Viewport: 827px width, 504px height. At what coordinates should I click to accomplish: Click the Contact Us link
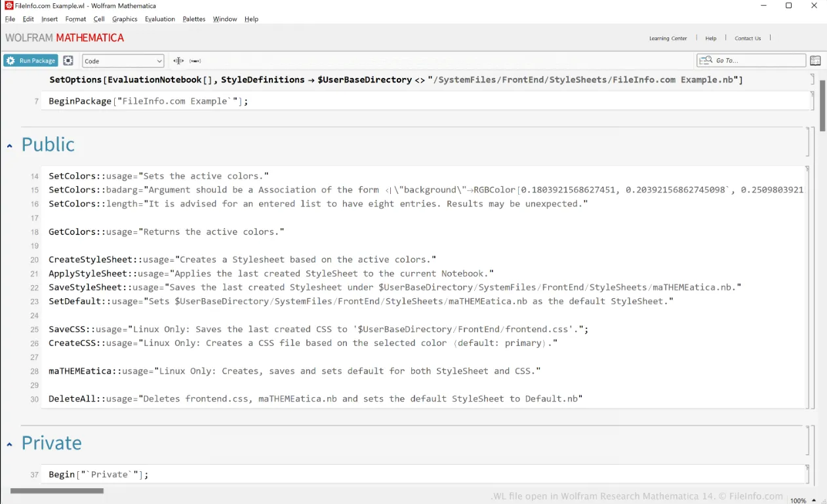[x=748, y=38]
